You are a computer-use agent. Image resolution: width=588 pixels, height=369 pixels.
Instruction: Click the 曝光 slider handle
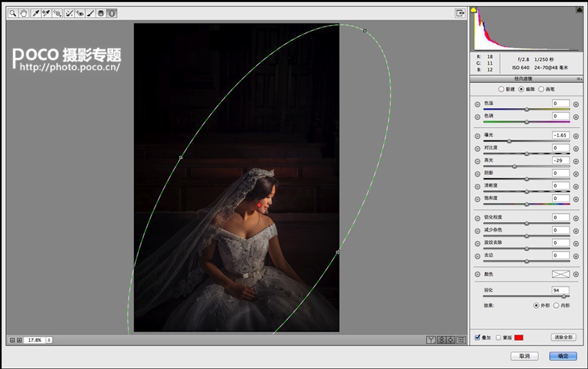click(509, 141)
